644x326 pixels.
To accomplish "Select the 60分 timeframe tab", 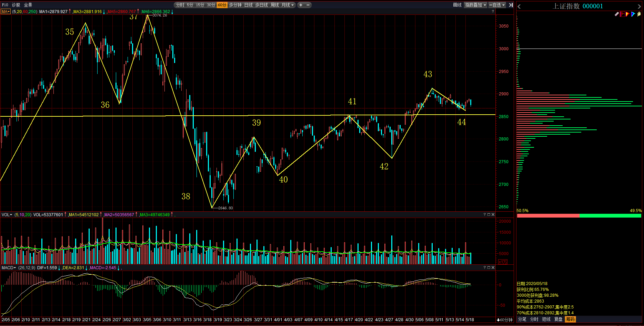I will click(x=222, y=5).
